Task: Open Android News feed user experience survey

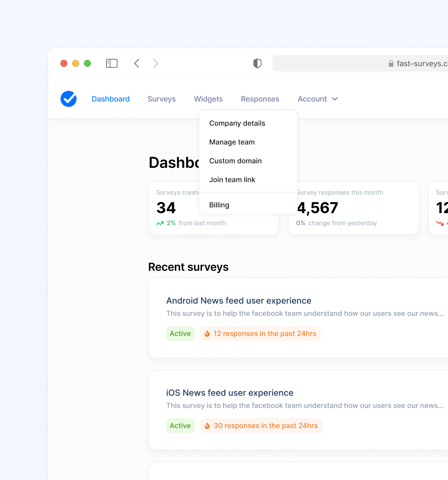Action: tap(239, 301)
